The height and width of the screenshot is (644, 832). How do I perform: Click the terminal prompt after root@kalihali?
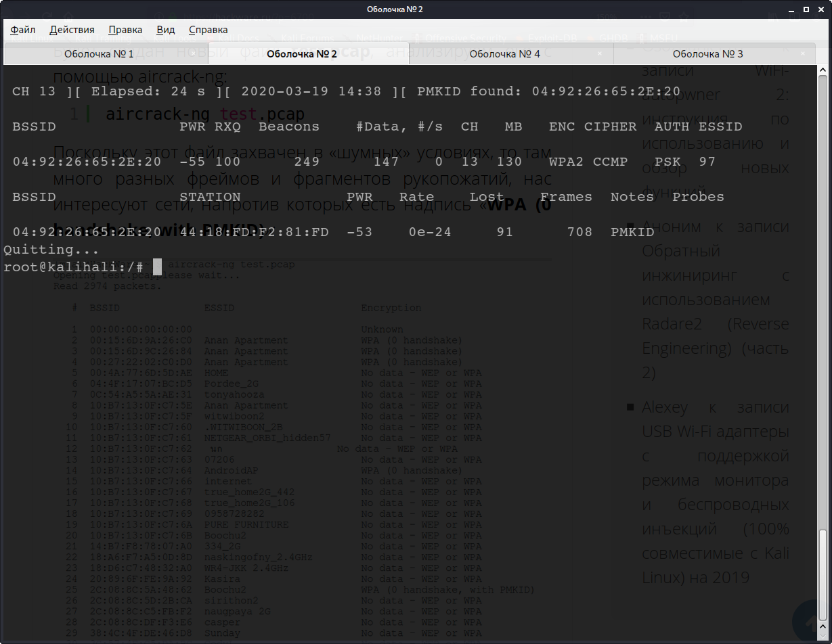tap(157, 267)
